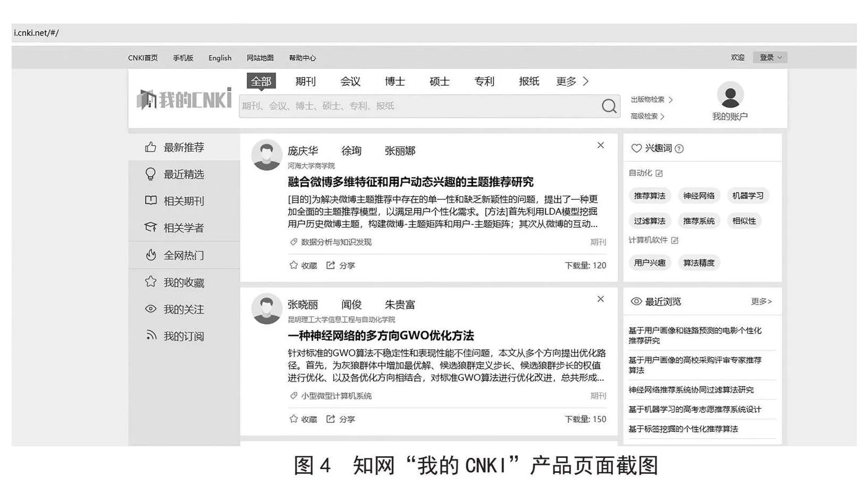This screenshot has height=493, width=868.
Task: Open the 我的账户 avatar icon
Action: pyautogui.click(x=730, y=95)
